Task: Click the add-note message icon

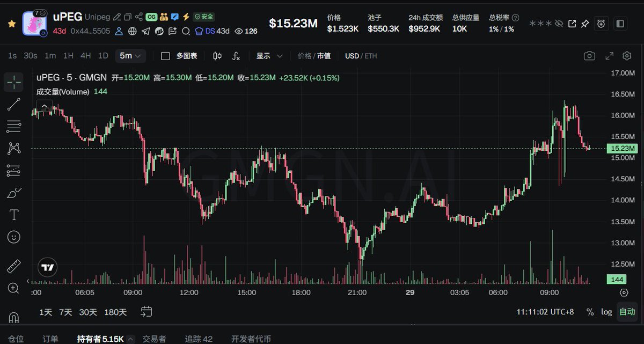Action: click(x=172, y=31)
